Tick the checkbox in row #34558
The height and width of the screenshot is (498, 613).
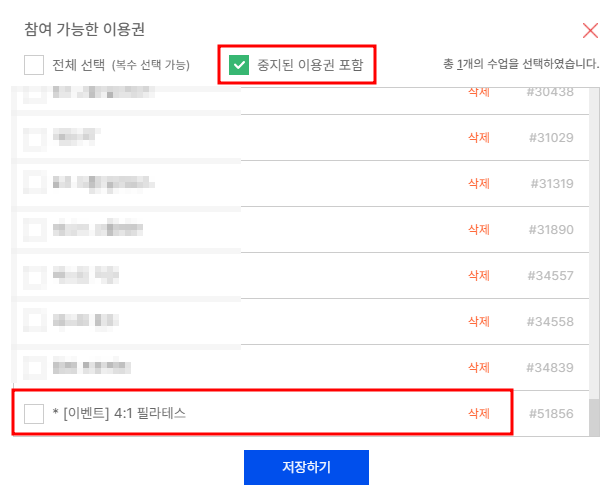click(x=34, y=321)
